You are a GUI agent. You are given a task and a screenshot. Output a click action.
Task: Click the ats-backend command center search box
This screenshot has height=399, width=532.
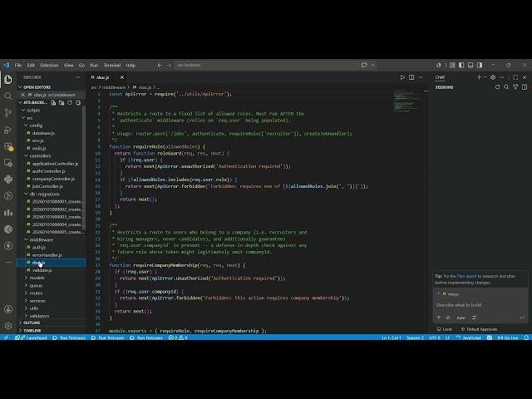pyautogui.click(x=266, y=65)
